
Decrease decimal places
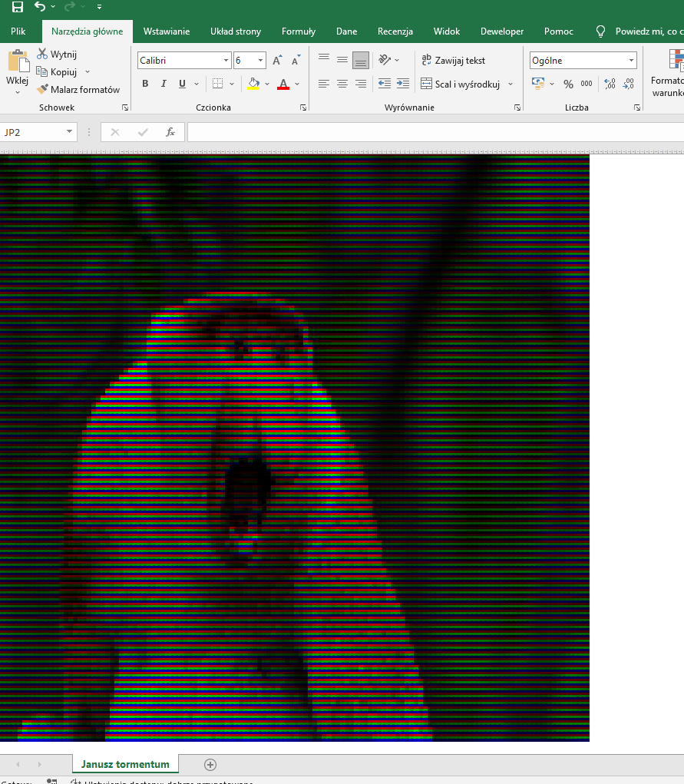point(629,84)
